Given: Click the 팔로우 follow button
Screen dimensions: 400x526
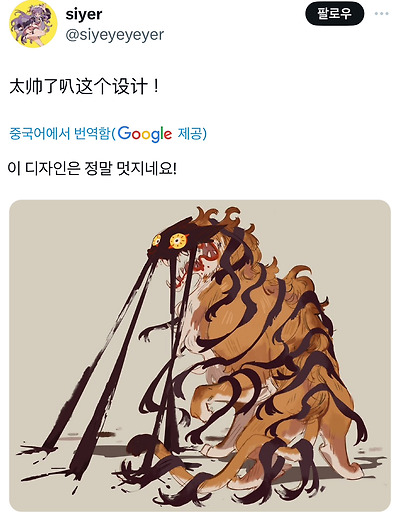Looking at the screenshot, I should (335, 14).
